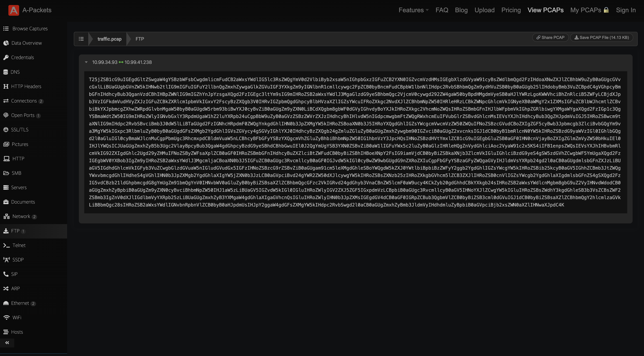Viewport: 644px width, 356px height.
Task: Click the breadcrumb list menu icon
Action: coord(81,39)
